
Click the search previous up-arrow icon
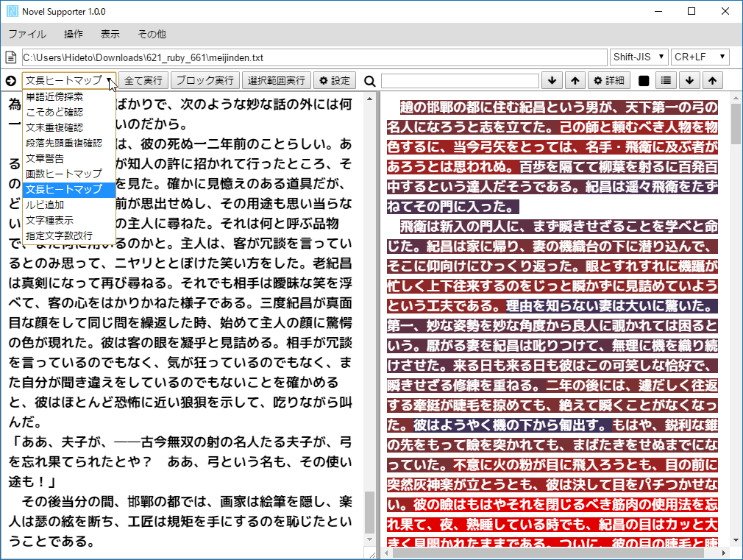point(575,80)
